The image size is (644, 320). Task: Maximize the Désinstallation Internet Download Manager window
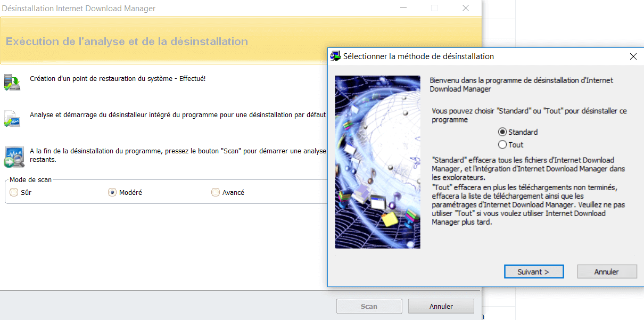(x=434, y=8)
